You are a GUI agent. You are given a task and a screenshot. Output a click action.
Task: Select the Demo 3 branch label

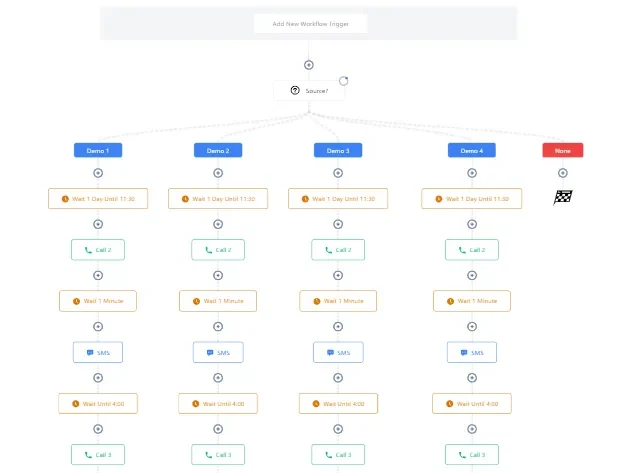(338, 150)
